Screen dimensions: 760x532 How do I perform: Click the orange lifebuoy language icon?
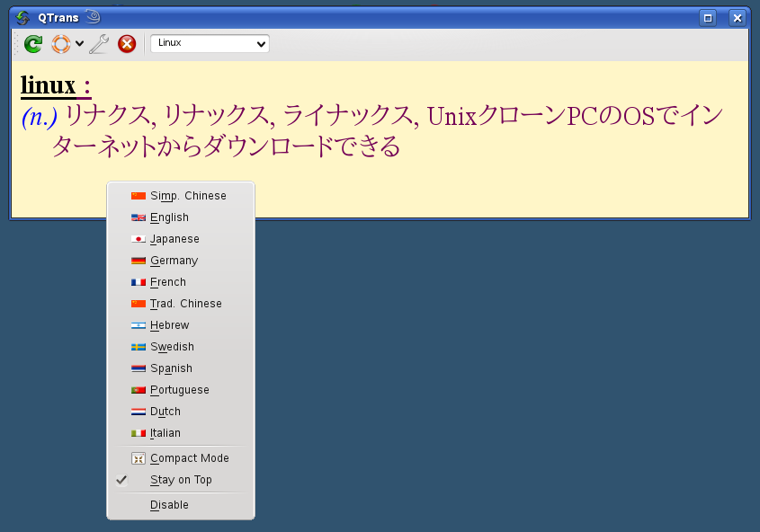pyautogui.click(x=61, y=44)
